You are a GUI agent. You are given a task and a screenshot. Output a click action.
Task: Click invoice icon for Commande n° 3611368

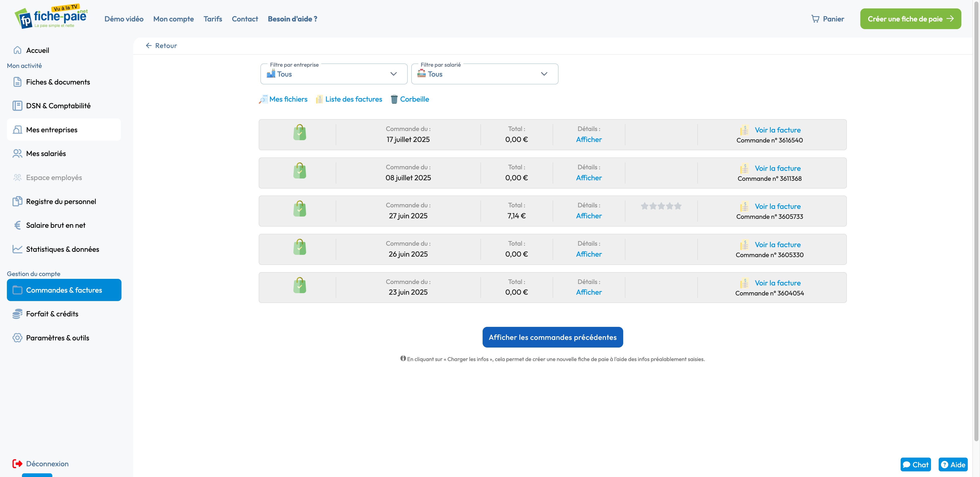[744, 168]
